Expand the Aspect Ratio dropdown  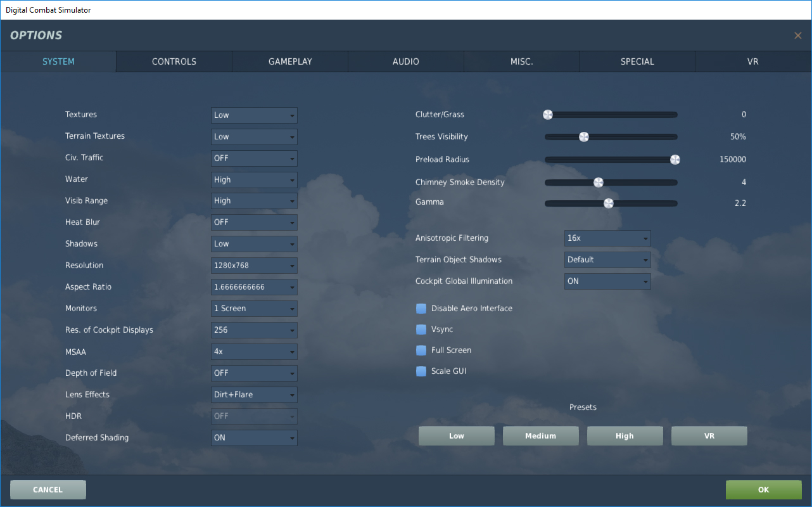(254, 287)
